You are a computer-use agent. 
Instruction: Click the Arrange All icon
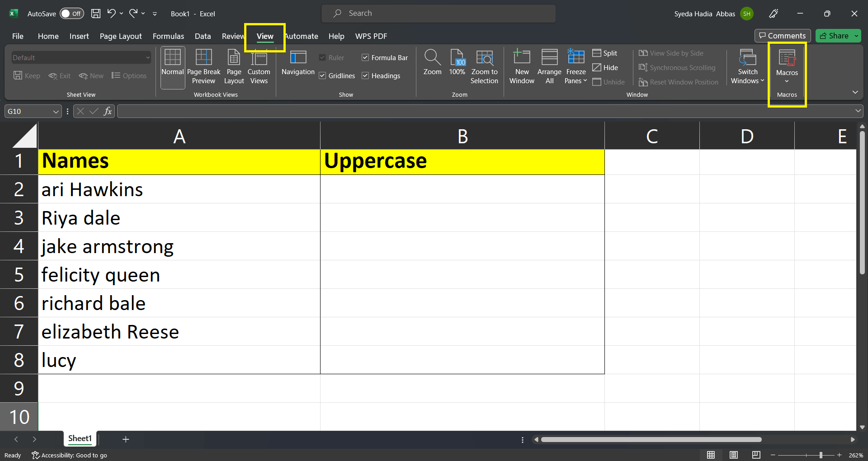click(x=549, y=58)
